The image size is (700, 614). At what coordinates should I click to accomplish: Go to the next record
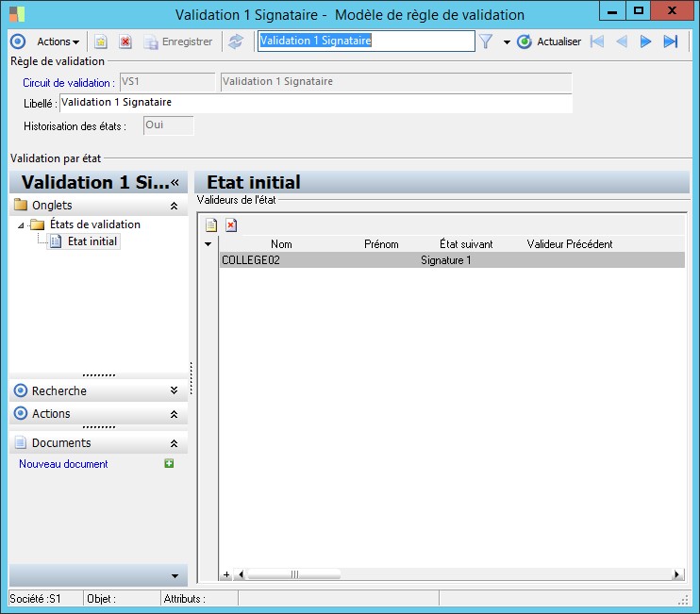coord(645,41)
